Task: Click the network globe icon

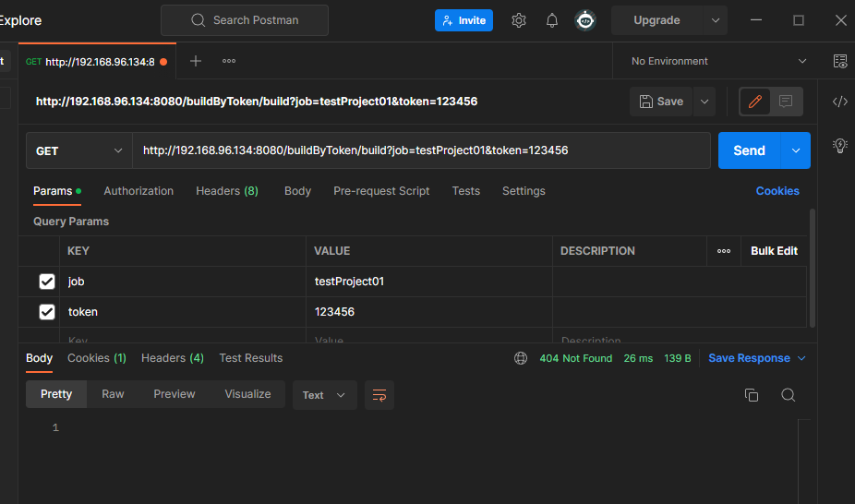Action: [x=521, y=358]
